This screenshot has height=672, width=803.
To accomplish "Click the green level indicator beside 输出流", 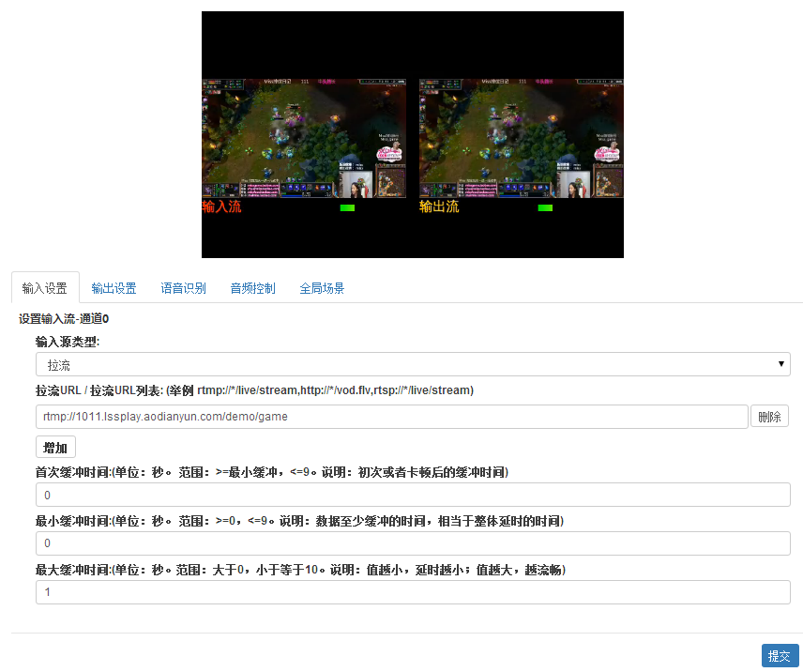I will 545,207.
